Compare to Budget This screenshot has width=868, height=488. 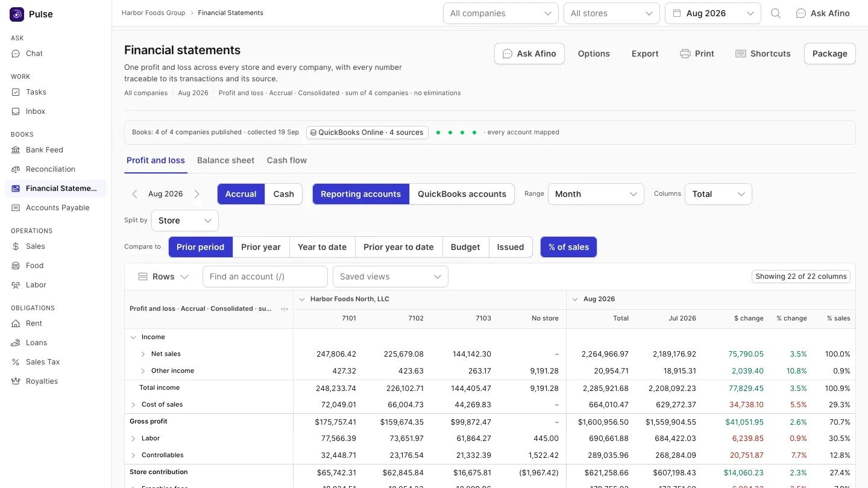465,247
